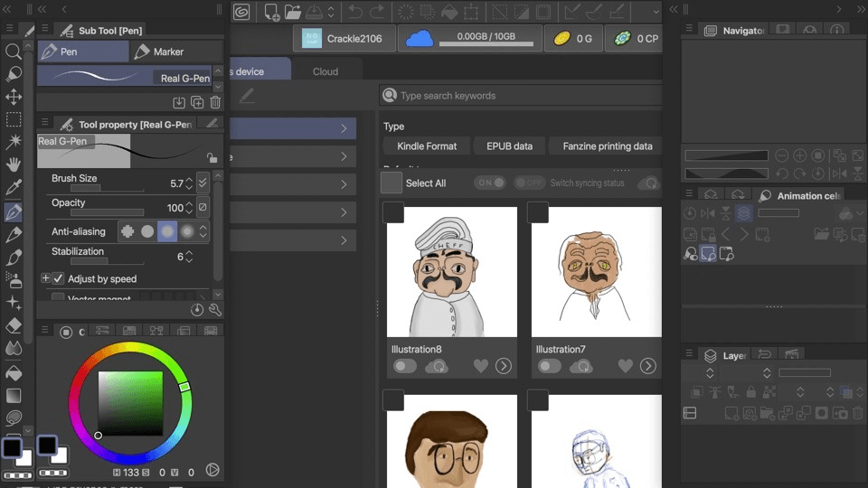Toggle the Illustration7 sync switch
The image size is (868, 488).
[549, 366]
